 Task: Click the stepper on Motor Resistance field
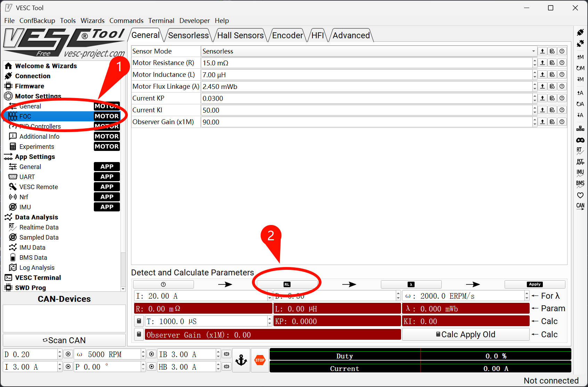click(x=535, y=63)
